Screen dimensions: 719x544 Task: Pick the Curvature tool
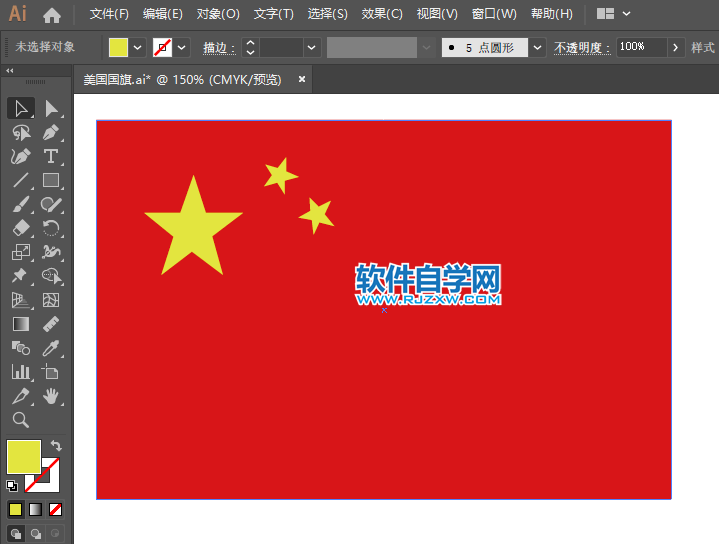(21, 156)
